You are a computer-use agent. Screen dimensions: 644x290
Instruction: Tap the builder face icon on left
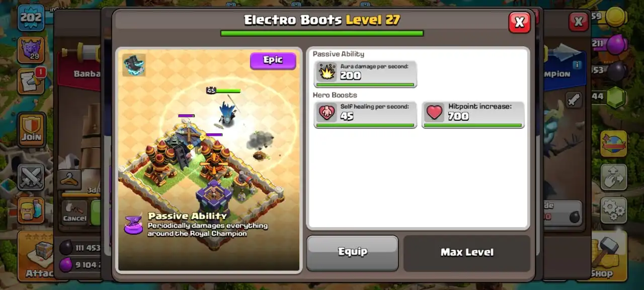pos(31,210)
